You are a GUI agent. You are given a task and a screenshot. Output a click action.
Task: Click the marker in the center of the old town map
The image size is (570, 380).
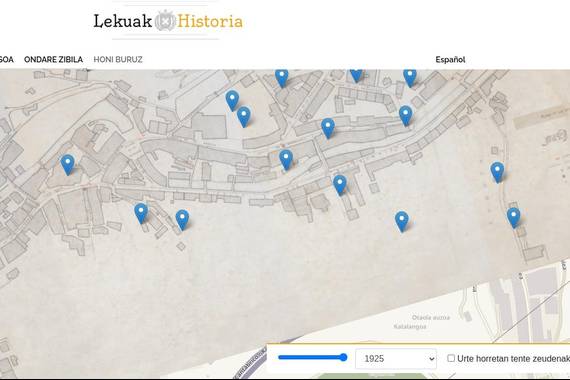pyautogui.click(x=286, y=160)
